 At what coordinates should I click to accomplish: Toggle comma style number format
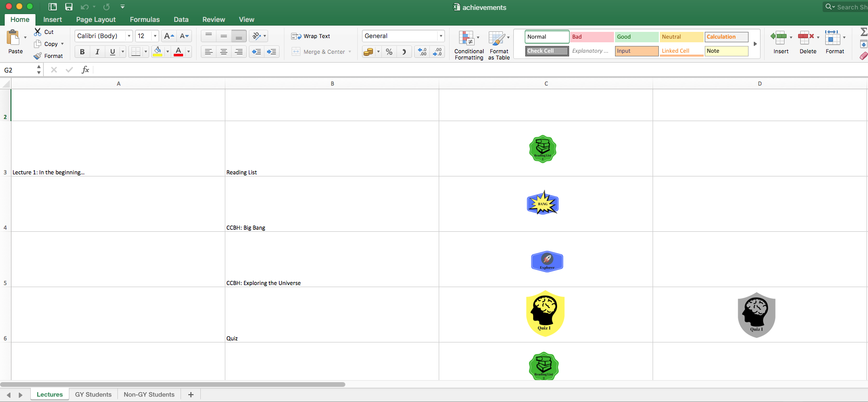click(x=404, y=52)
